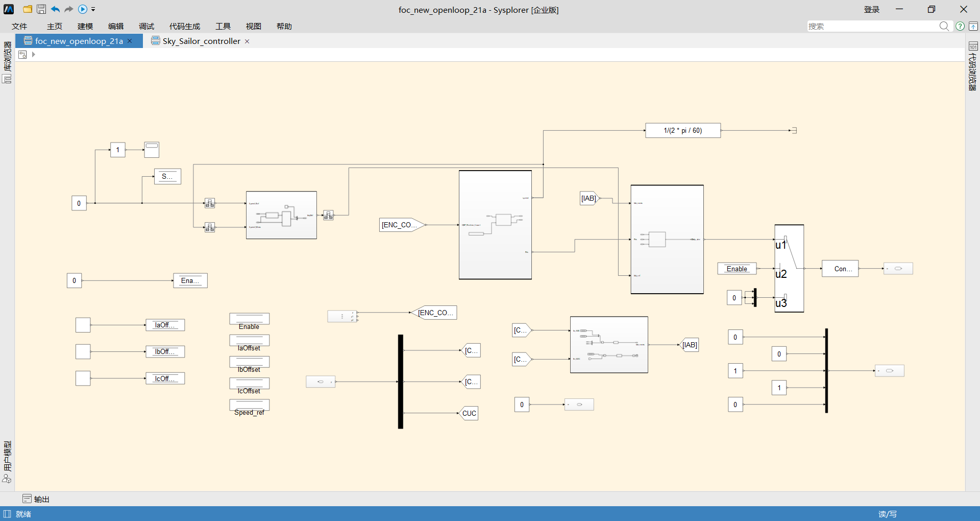Click the collapse ribbon up-arrow icon
The width and height of the screenshot is (980, 521).
coord(973,26)
